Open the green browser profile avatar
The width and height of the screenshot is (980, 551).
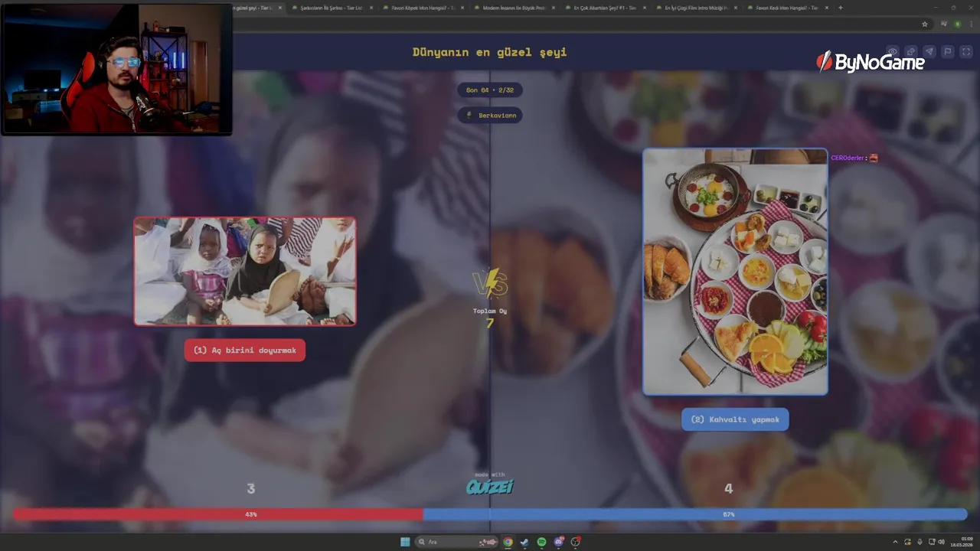pyautogui.click(x=957, y=24)
